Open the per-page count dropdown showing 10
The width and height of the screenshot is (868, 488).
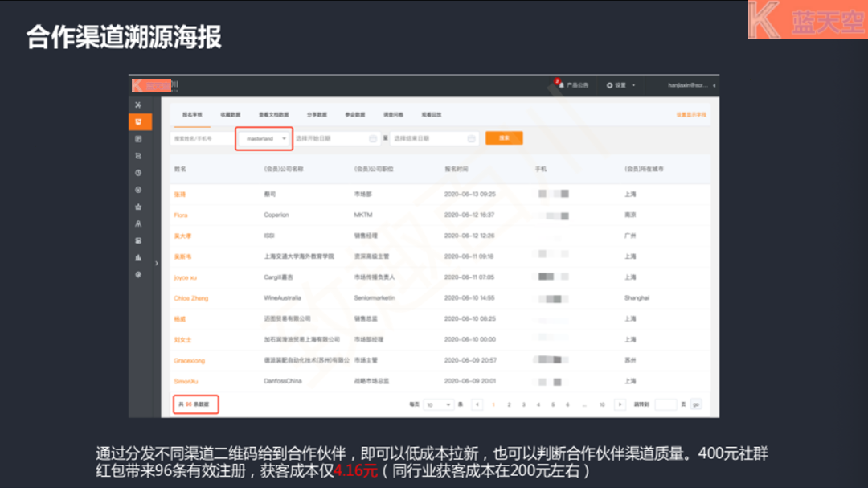(438, 404)
